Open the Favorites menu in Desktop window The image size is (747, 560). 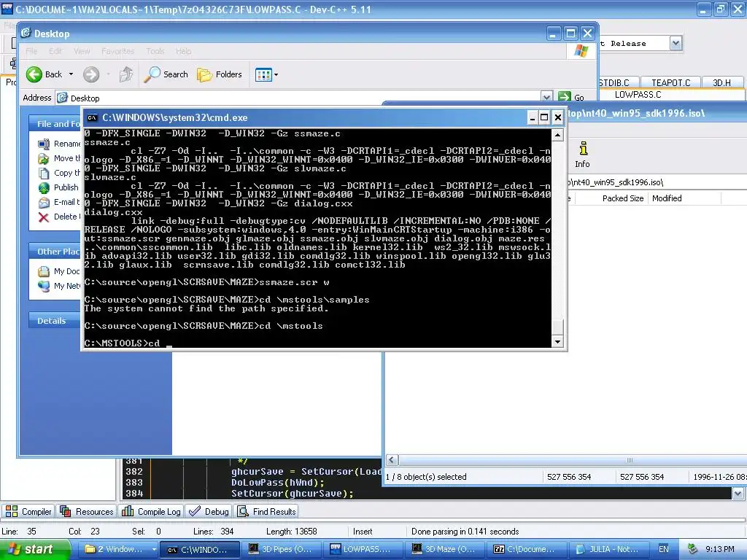click(117, 51)
